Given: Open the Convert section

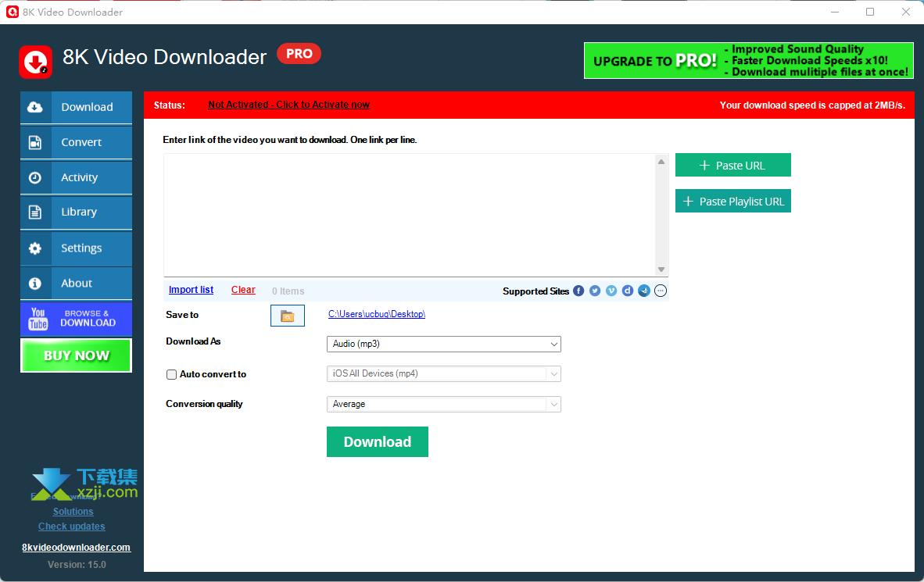Looking at the screenshot, I should pyautogui.click(x=76, y=142).
